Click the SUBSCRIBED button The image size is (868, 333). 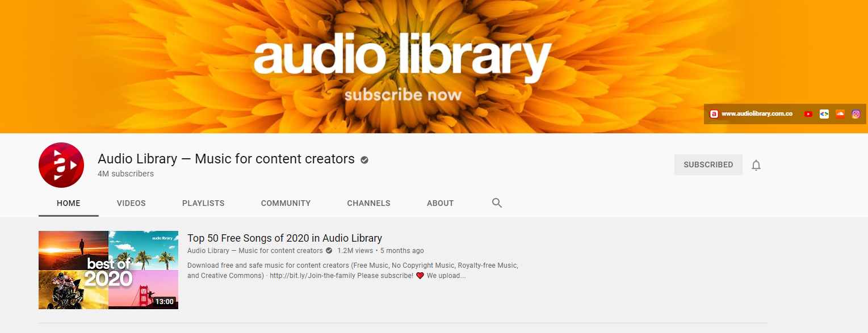708,165
